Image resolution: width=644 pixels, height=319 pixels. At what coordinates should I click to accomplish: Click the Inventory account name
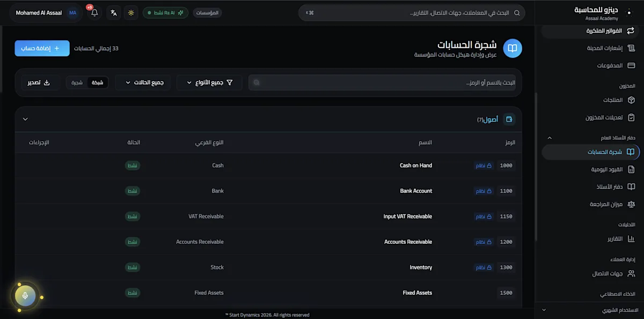pyautogui.click(x=421, y=267)
